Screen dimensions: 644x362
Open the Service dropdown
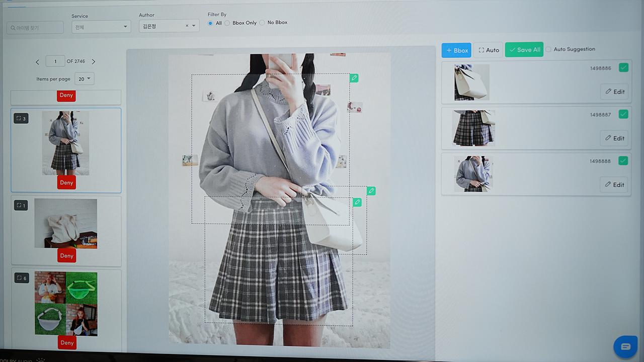(x=101, y=27)
